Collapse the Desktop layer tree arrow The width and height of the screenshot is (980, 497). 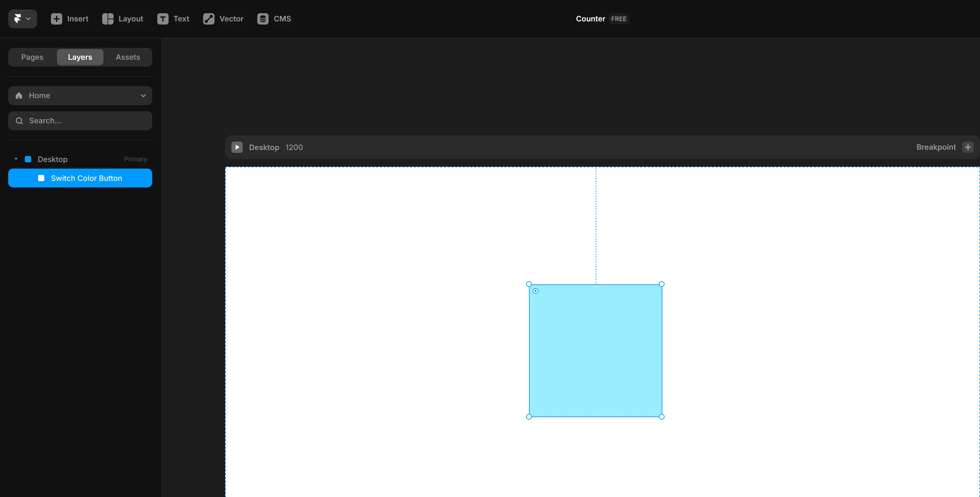16,159
